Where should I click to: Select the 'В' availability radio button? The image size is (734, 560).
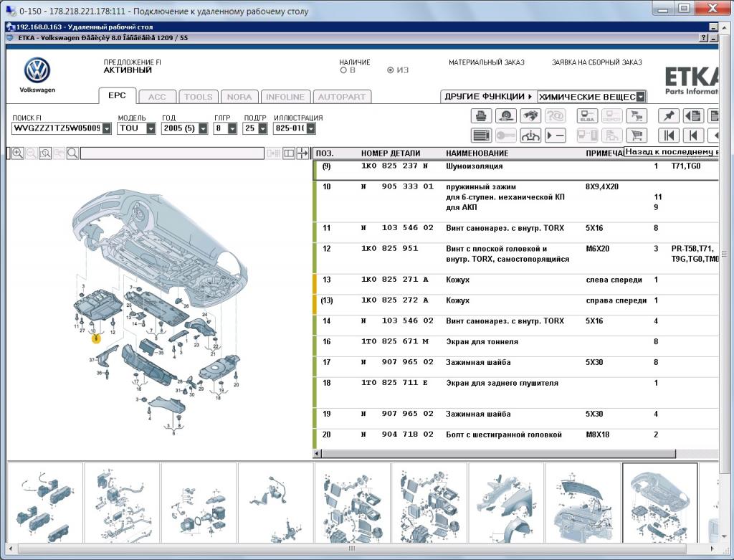343,70
